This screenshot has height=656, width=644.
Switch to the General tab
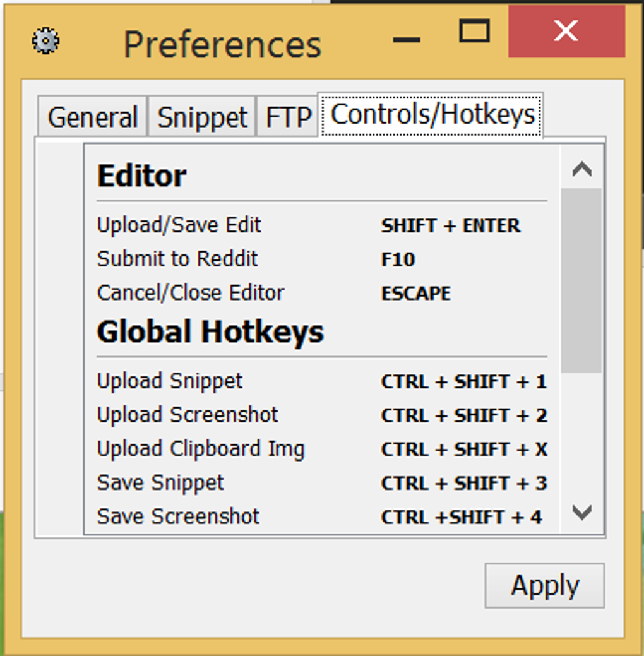[93, 117]
